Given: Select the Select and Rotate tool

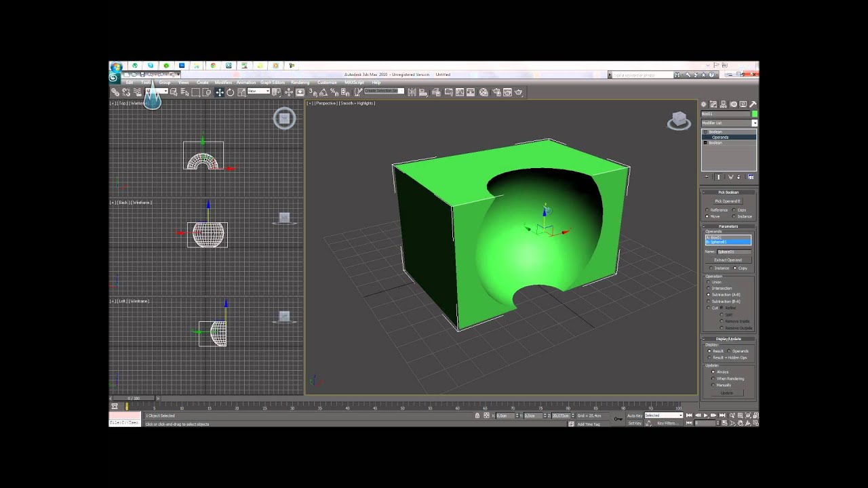Looking at the screenshot, I should [x=231, y=92].
